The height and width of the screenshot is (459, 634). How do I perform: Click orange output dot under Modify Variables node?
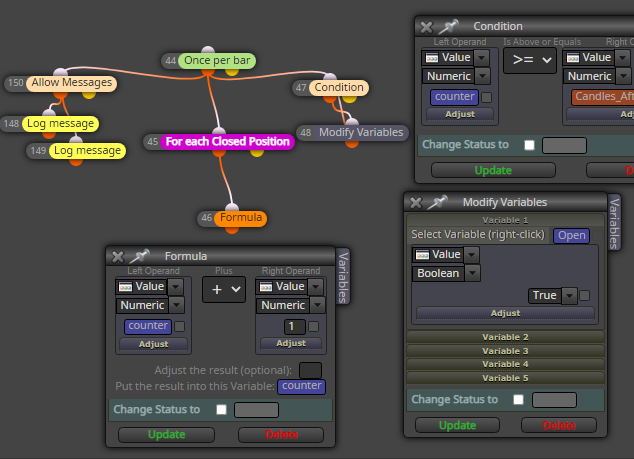352,143
